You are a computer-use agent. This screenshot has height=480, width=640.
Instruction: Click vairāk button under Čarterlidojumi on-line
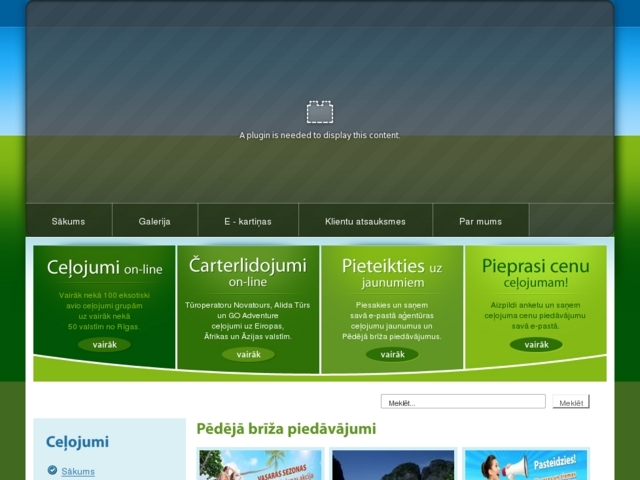(248, 354)
